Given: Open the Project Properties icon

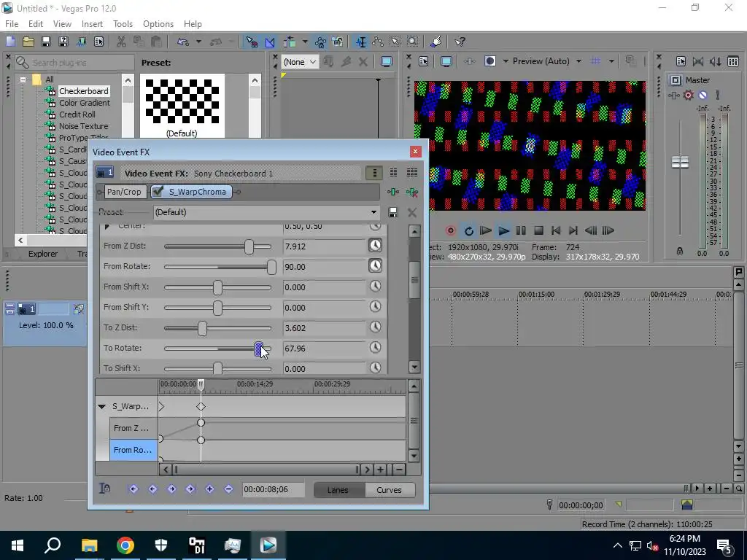Looking at the screenshot, I should click(98, 42).
